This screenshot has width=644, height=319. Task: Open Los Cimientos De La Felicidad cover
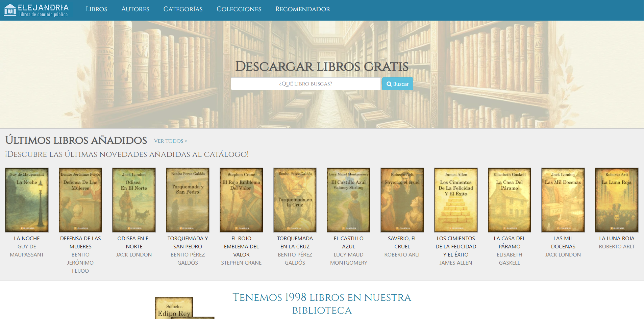click(456, 200)
